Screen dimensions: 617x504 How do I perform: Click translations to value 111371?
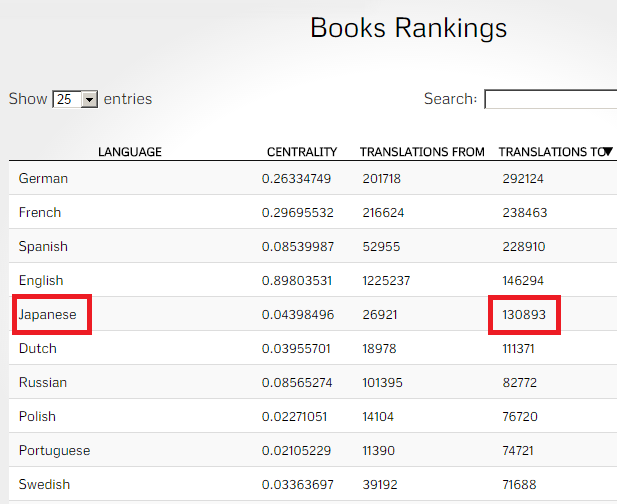click(x=518, y=349)
